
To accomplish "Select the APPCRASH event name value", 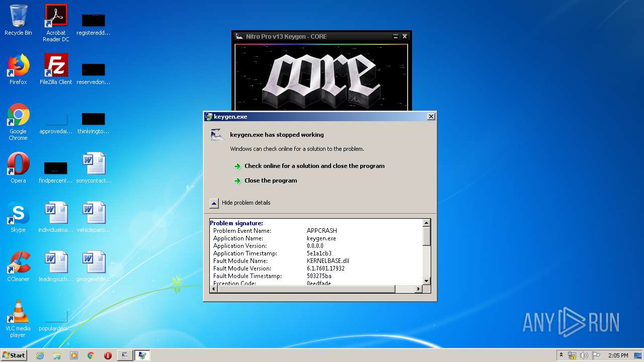I will [322, 231].
